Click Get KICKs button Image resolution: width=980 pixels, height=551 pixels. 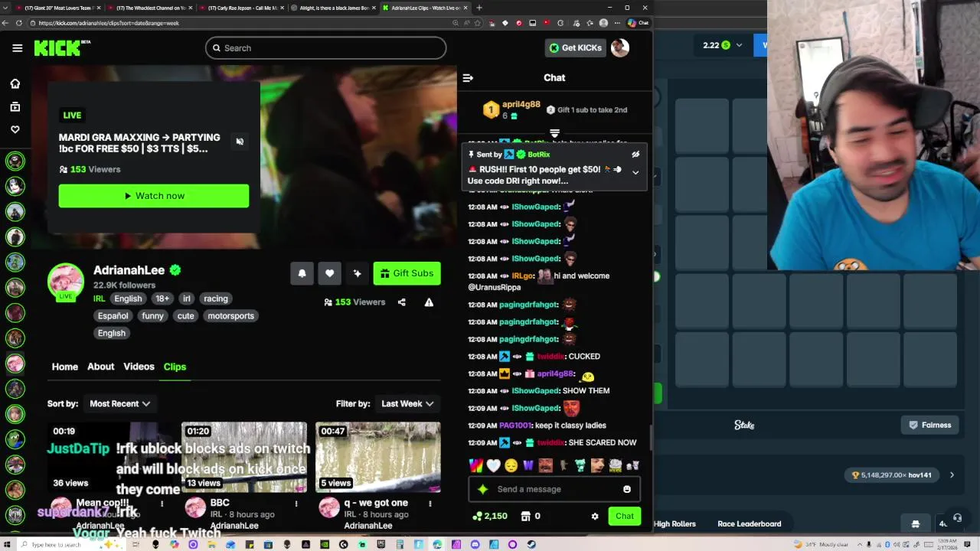point(575,47)
